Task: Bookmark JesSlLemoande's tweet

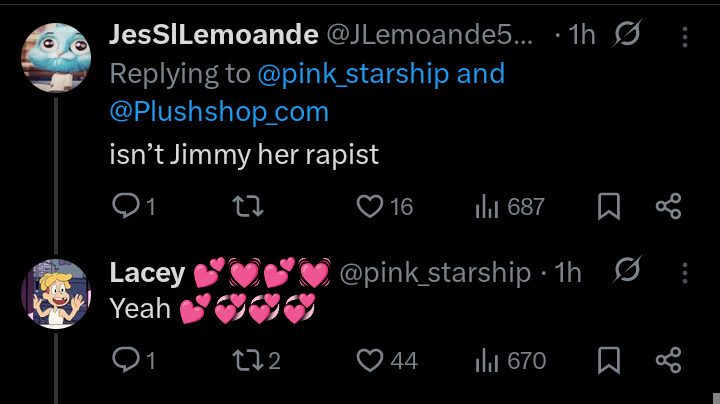Action: 609,206
